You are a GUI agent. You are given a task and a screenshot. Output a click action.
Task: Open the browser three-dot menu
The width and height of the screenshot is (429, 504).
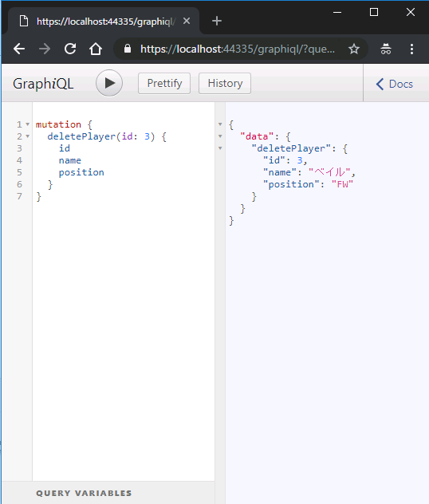411,49
